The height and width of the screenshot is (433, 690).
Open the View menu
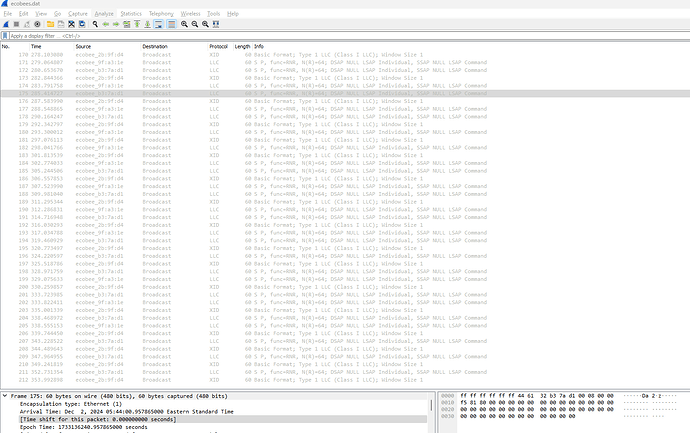pyautogui.click(x=41, y=14)
